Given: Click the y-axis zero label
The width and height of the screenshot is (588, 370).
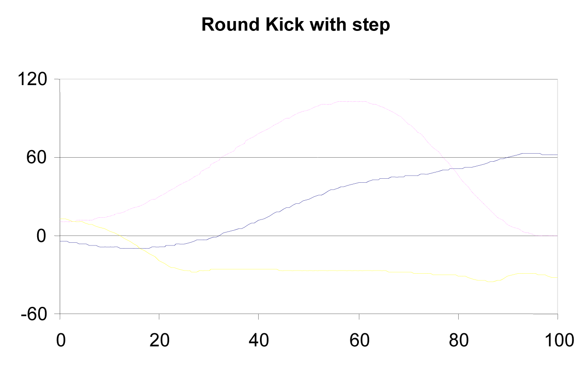Looking at the screenshot, I should pyautogui.click(x=42, y=236).
